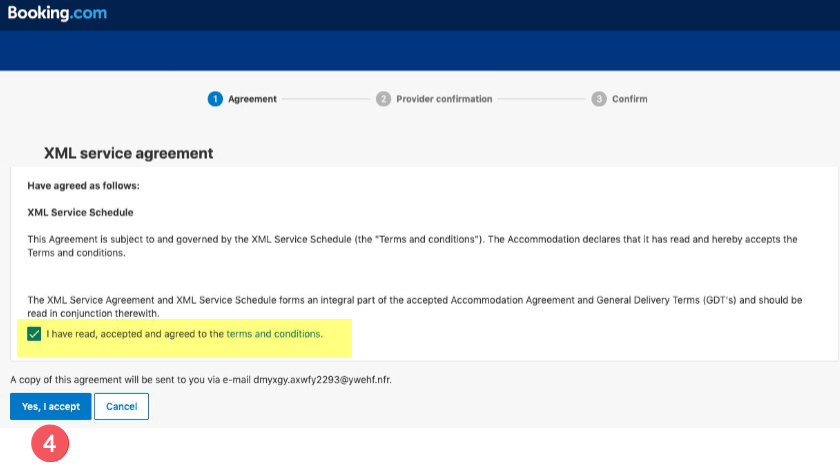Click the step 3 circle icon

click(x=599, y=99)
